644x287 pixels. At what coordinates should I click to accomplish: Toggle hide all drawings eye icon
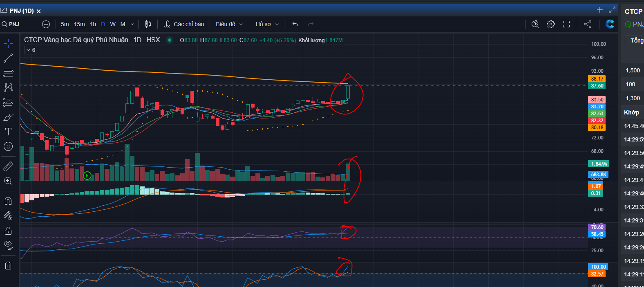[8, 245]
